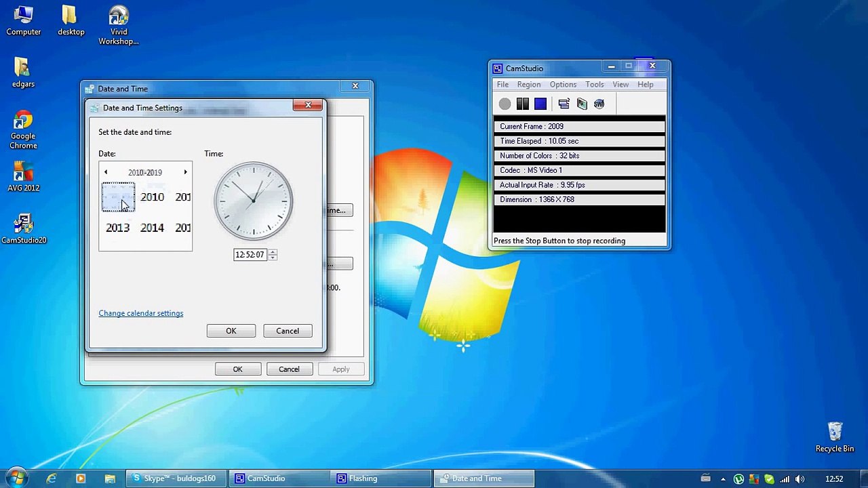
Task: Go to previous decade in the calendar
Action: click(x=106, y=172)
